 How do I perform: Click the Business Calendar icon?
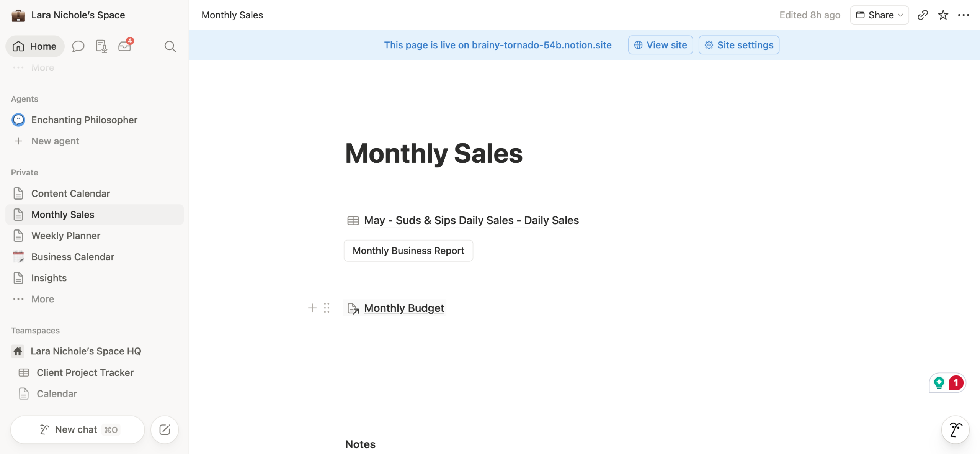[18, 257]
